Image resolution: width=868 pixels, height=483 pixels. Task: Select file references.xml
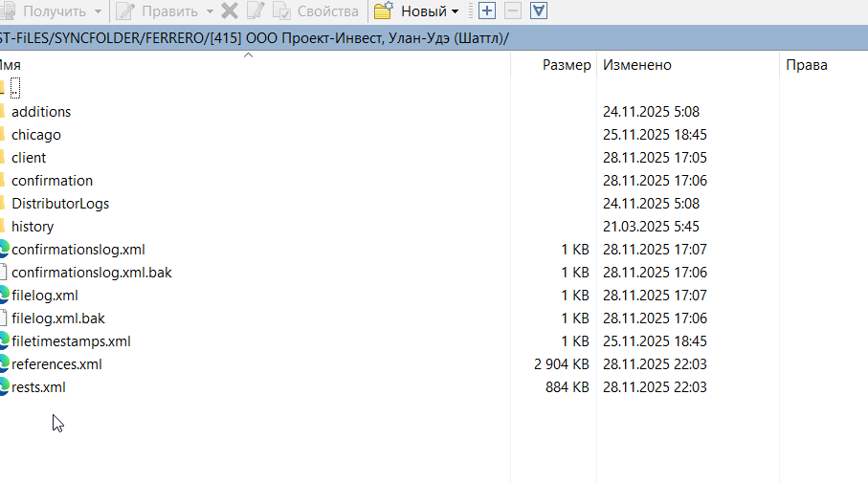[x=56, y=364]
